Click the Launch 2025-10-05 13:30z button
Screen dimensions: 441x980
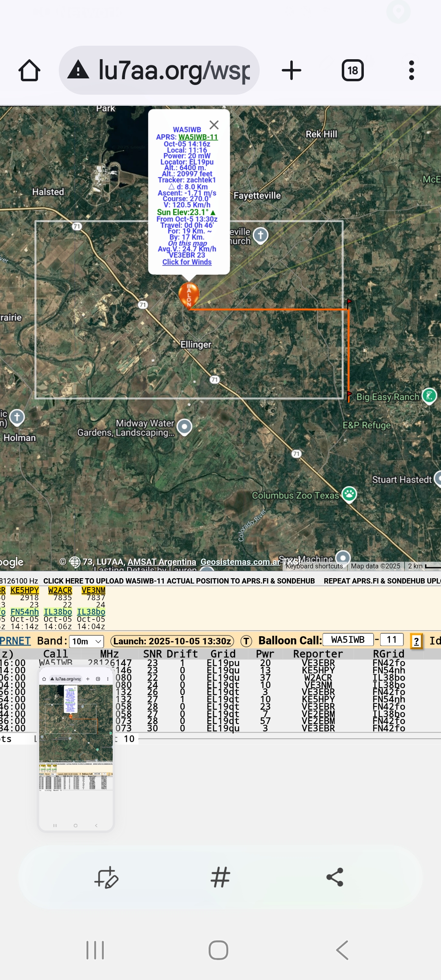click(x=172, y=641)
